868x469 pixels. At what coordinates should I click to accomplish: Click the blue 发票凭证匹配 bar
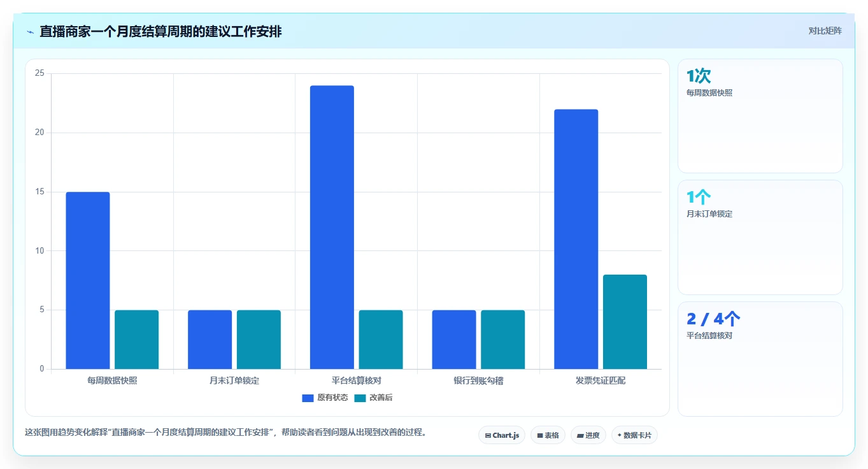pos(576,239)
